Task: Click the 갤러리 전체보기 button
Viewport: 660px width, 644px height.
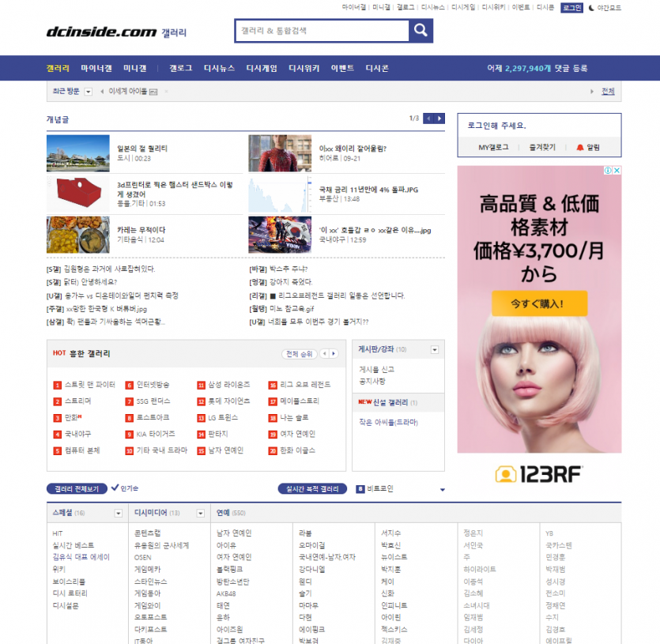Action: click(x=77, y=489)
